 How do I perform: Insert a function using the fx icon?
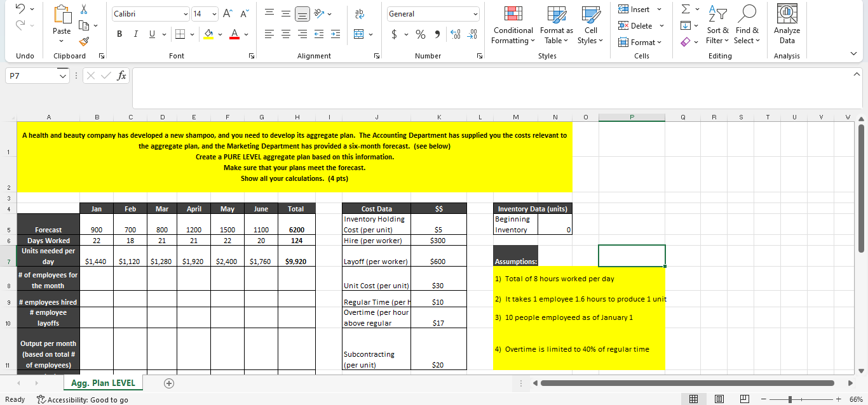pos(121,75)
